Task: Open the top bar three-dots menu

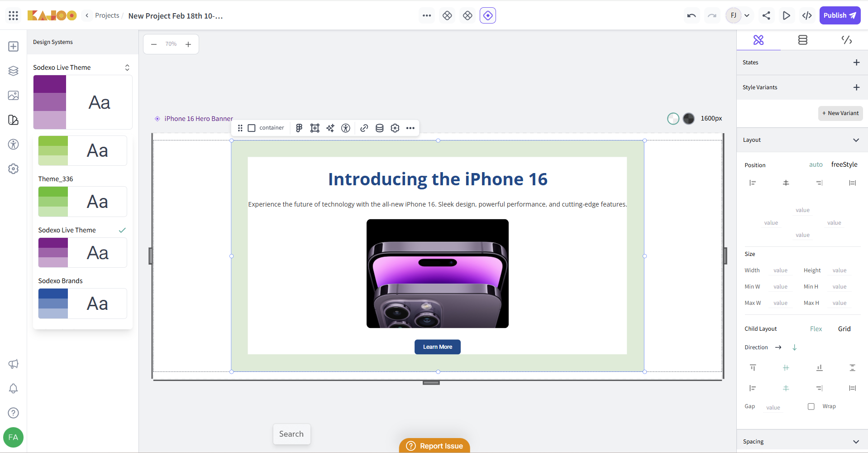Action: pyautogui.click(x=427, y=15)
